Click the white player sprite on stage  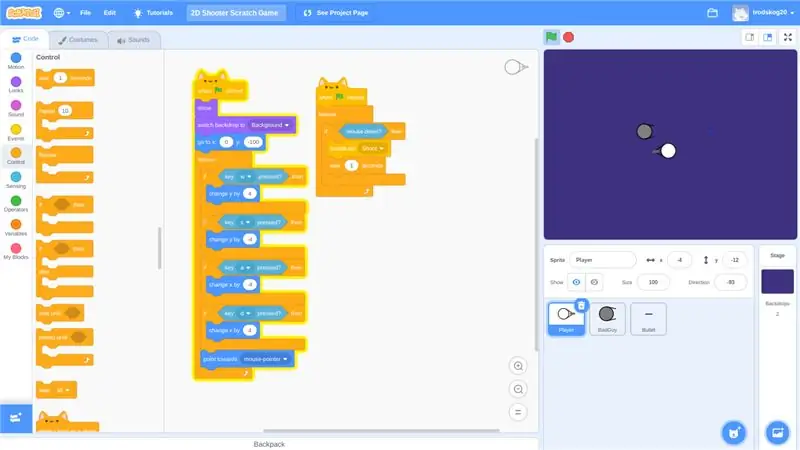tap(667, 151)
